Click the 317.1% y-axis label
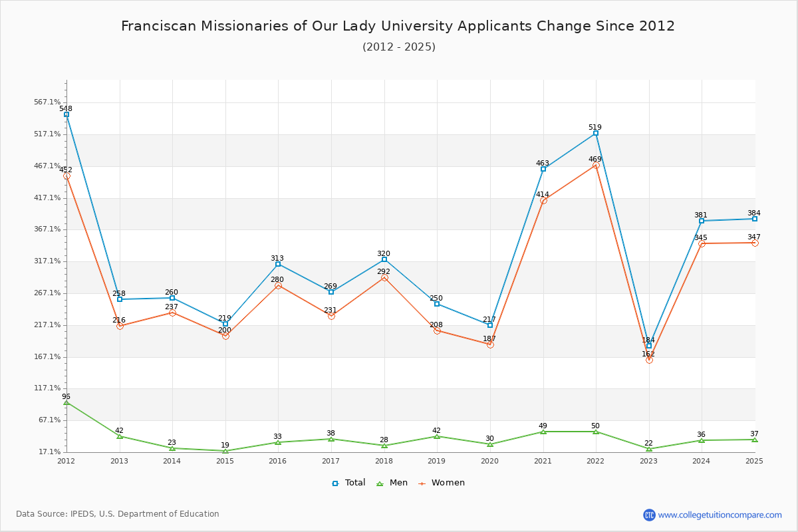 click(48, 261)
